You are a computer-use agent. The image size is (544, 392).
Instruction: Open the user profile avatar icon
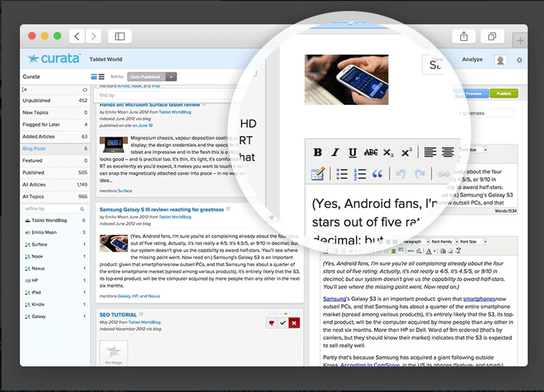500,60
